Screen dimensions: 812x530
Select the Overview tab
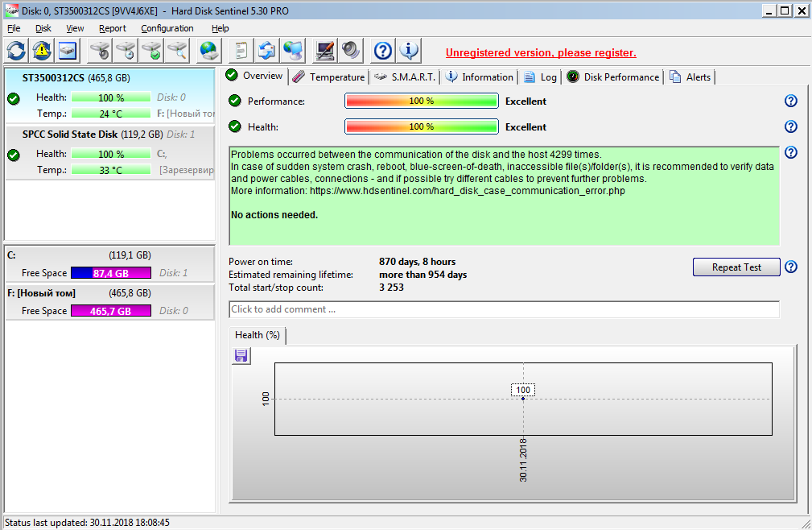[x=254, y=76]
